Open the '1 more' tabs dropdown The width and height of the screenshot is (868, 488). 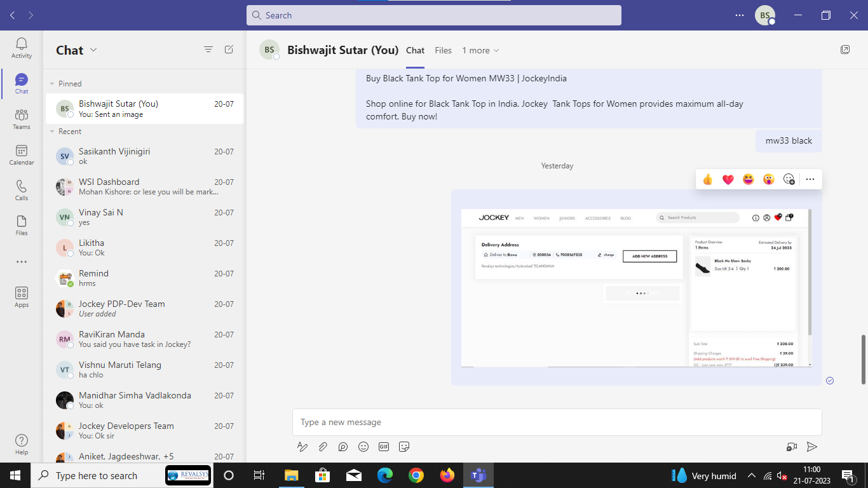click(480, 50)
